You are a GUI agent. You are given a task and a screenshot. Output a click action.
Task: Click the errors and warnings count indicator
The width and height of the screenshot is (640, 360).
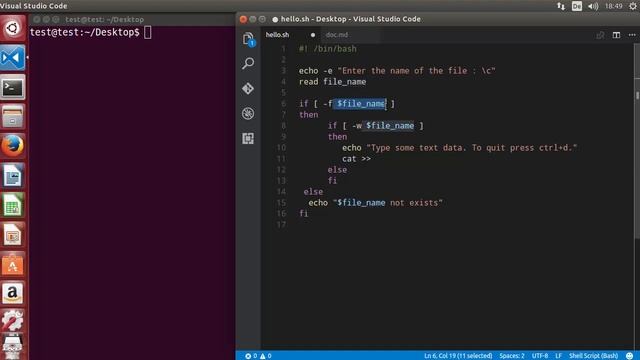[258, 356]
